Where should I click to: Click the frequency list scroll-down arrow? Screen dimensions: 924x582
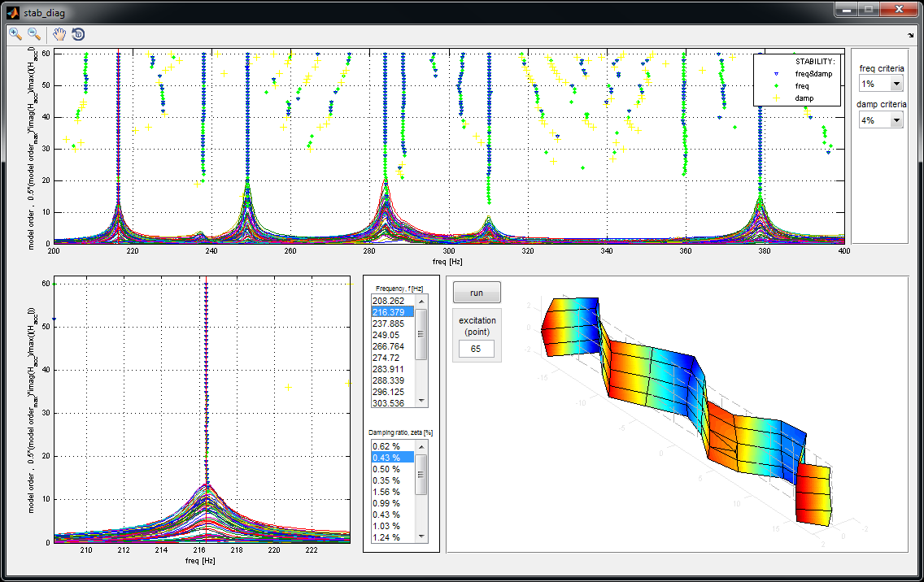click(421, 401)
